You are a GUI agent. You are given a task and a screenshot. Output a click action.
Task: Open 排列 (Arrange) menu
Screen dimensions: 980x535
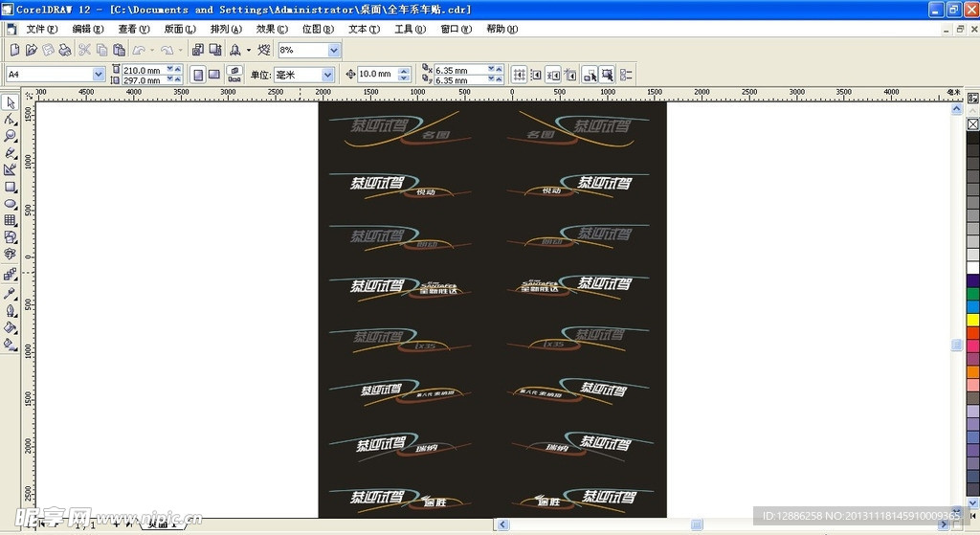226,29
